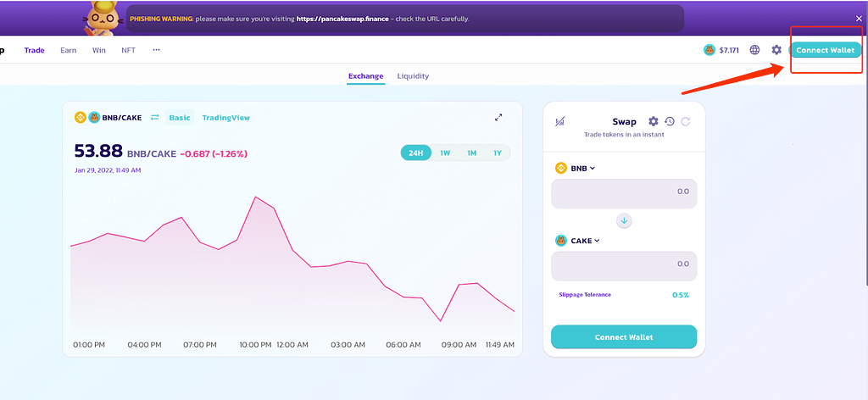Open the language globe selector

754,50
